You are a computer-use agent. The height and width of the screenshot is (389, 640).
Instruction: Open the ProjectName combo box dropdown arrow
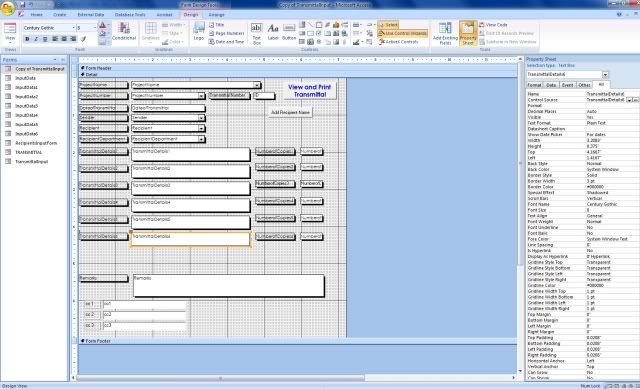click(x=257, y=85)
